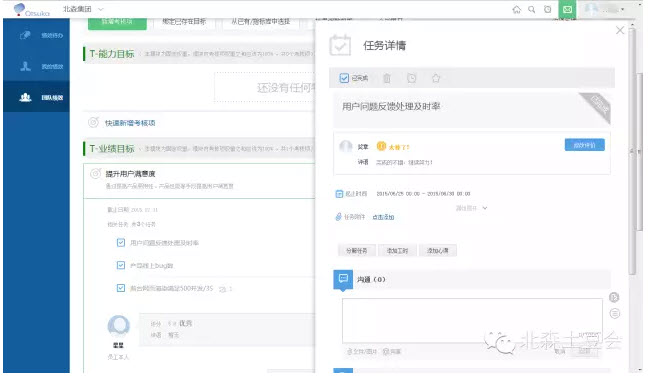Click the 点击添加 attachment link
This screenshot has width=648, height=378.
pos(383,217)
